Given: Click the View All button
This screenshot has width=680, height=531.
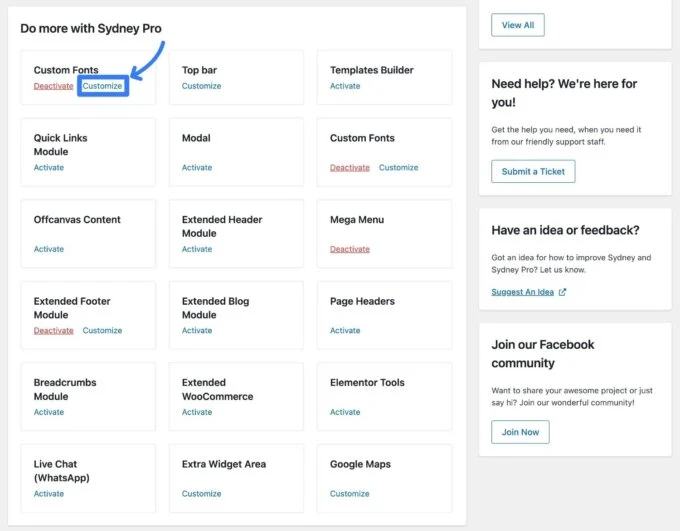Looking at the screenshot, I should point(518,25).
